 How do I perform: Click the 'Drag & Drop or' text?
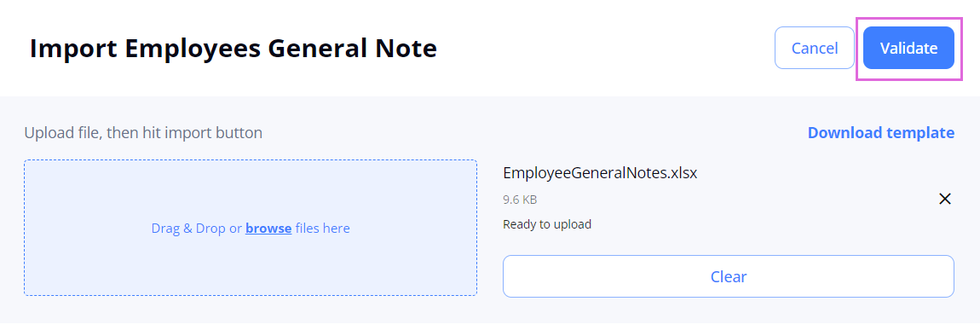click(196, 229)
